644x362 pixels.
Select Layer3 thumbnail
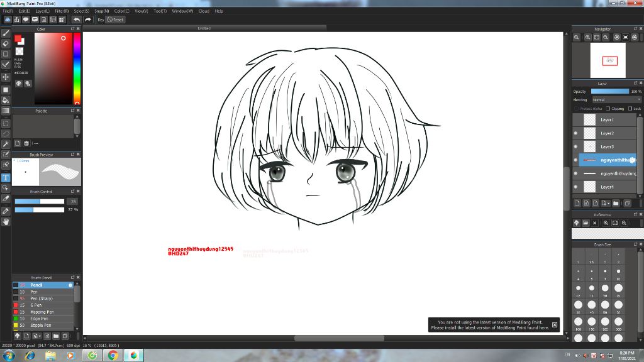coord(590,146)
